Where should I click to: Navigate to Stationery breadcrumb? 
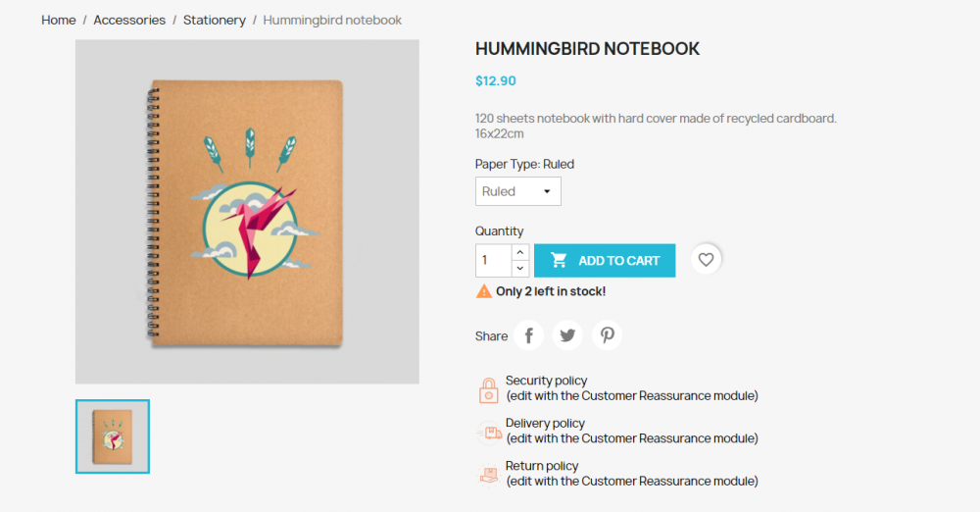coord(215,20)
